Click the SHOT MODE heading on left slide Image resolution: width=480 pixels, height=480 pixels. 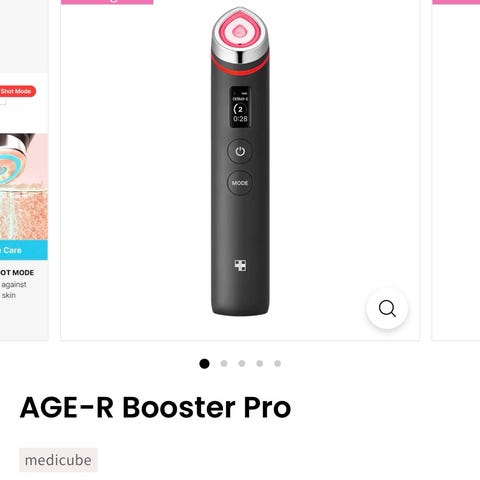pos(17,273)
